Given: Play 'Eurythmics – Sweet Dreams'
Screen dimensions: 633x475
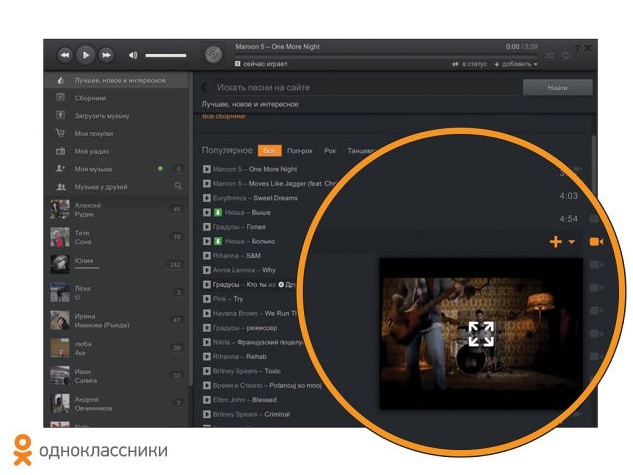Looking at the screenshot, I should [207, 198].
